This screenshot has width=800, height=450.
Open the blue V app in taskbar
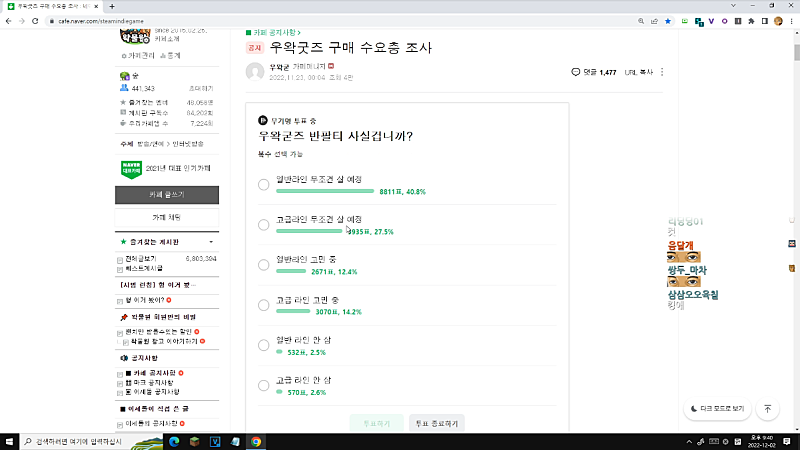[x=215, y=441]
